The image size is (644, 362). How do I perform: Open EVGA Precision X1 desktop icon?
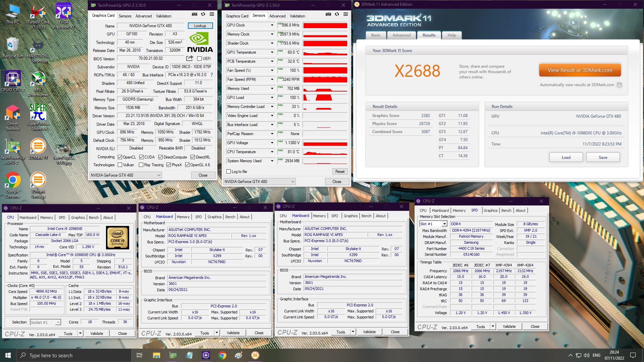pos(63,16)
